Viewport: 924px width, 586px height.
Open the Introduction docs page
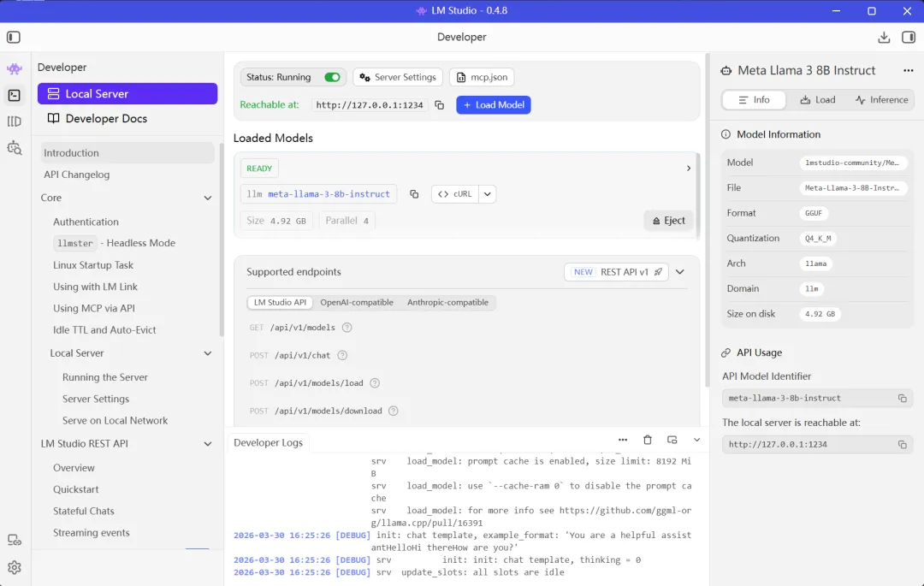(x=127, y=153)
